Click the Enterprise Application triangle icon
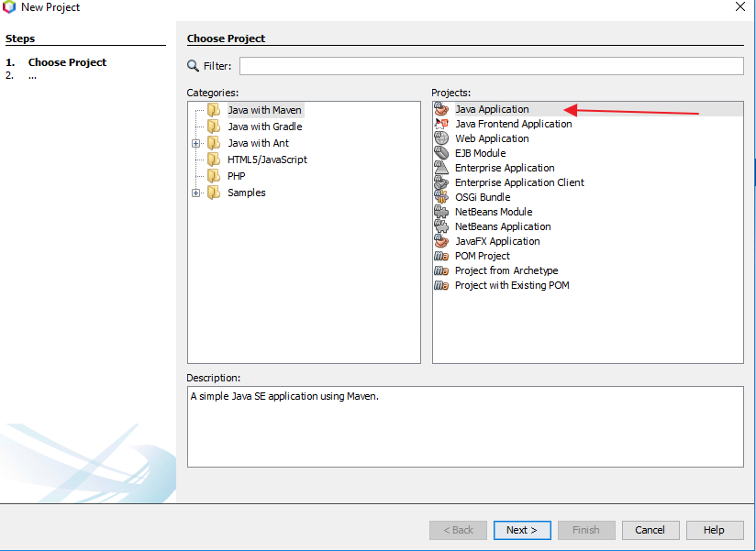This screenshot has height=551, width=756. pos(441,168)
